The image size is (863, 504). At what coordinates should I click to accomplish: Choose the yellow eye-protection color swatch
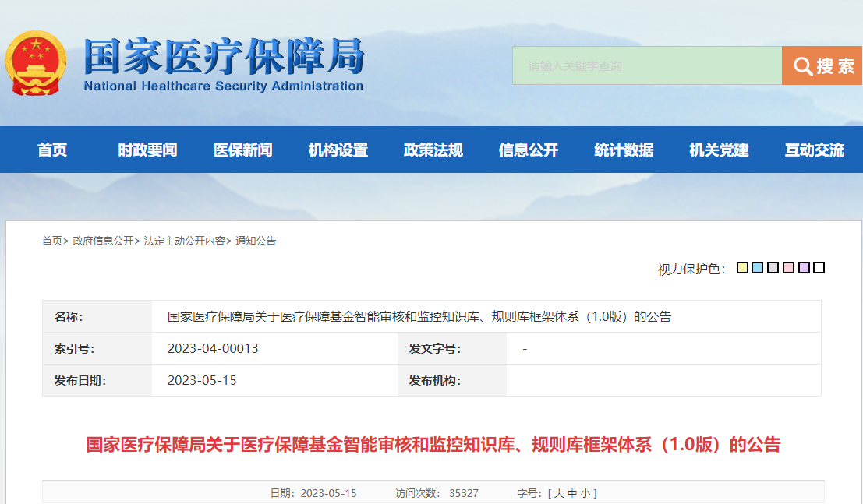pyautogui.click(x=742, y=268)
